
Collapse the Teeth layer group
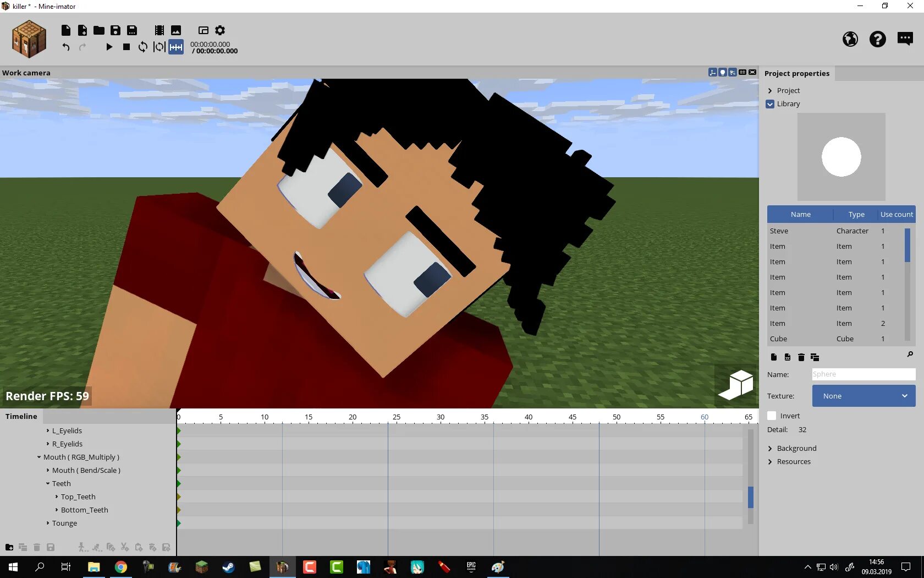click(48, 483)
